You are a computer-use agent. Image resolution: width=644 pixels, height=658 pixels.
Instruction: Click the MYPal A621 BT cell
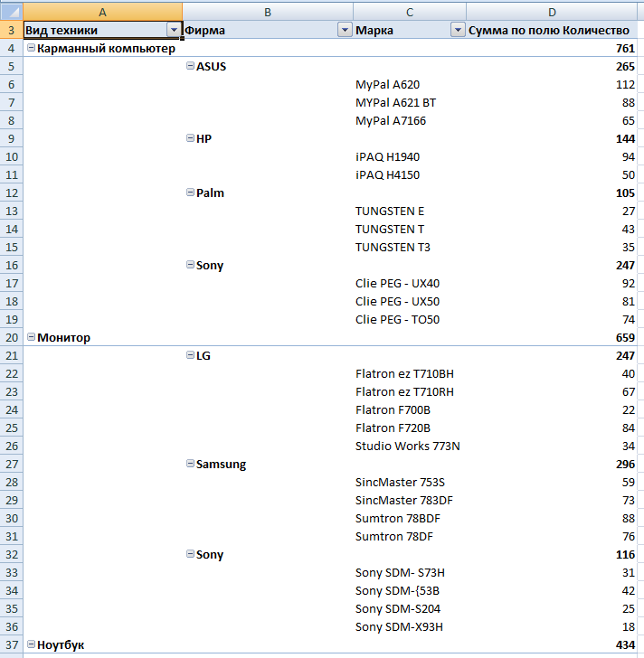click(x=410, y=102)
